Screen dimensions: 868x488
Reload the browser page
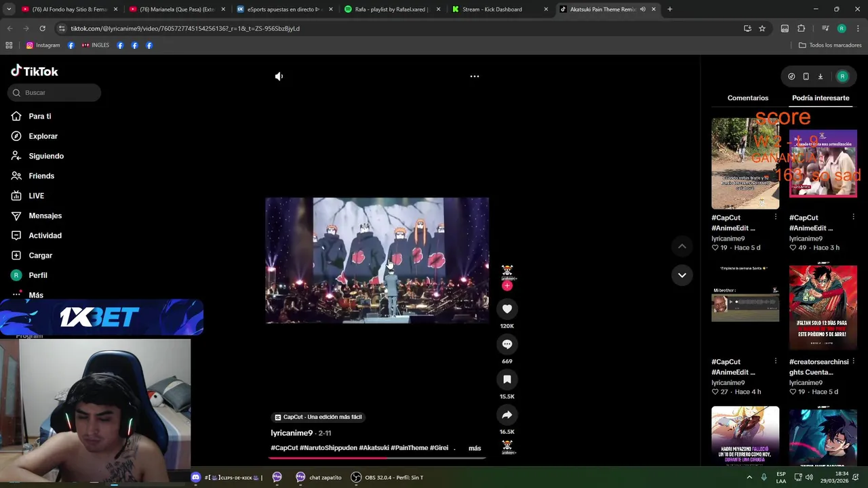(x=42, y=28)
